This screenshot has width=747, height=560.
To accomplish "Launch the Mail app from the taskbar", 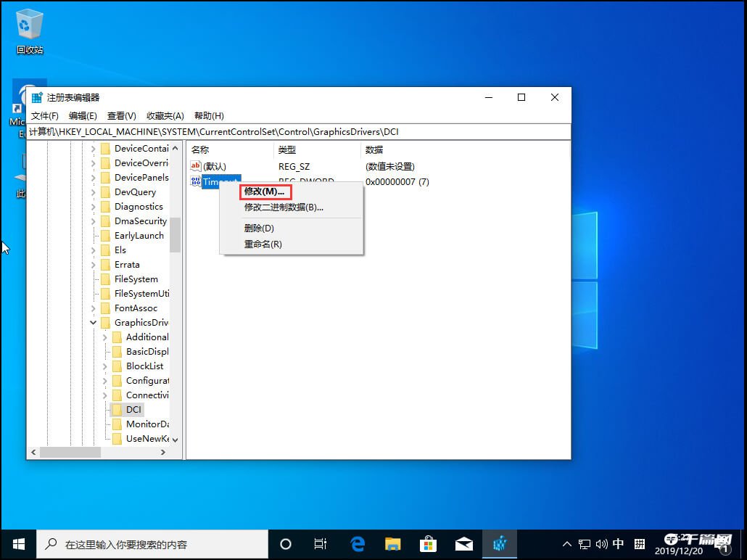I will (x=464, y=543).
